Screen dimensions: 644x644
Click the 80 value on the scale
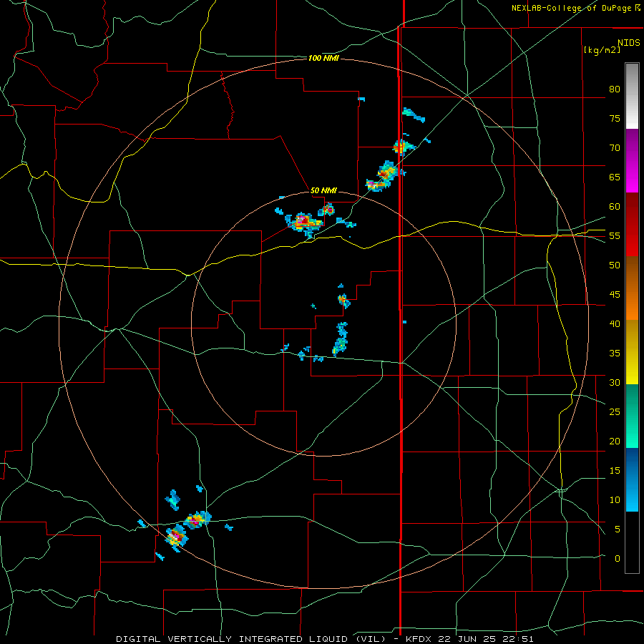pos(615,89)
